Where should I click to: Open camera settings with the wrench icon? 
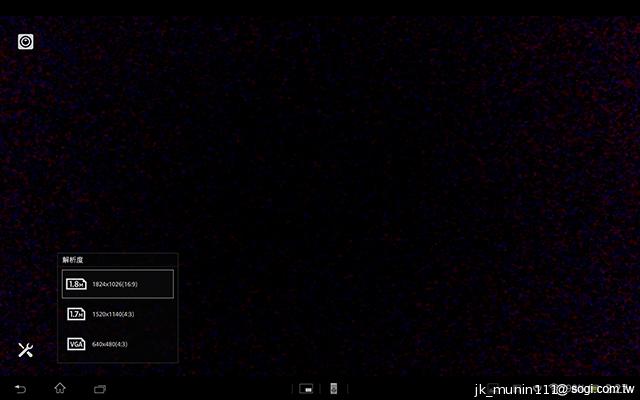click(x=26, y=349)
